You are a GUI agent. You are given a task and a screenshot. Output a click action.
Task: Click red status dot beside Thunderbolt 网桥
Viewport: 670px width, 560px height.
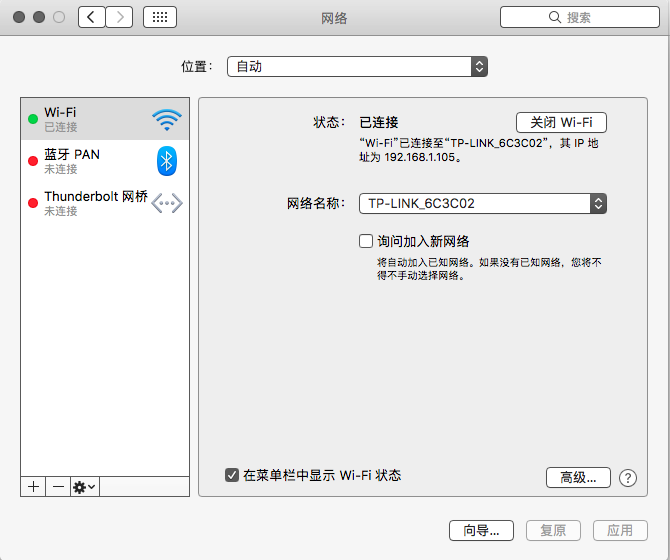click(33, 203)
